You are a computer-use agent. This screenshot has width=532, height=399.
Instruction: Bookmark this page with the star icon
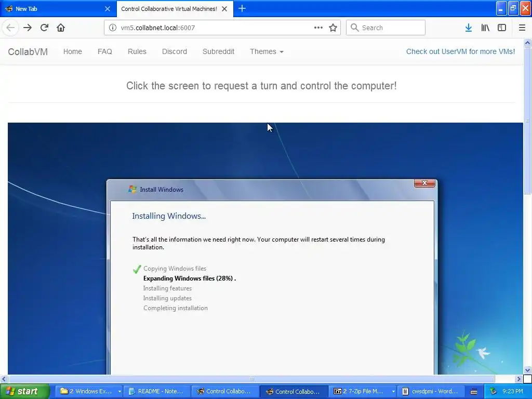pos(333,28)
